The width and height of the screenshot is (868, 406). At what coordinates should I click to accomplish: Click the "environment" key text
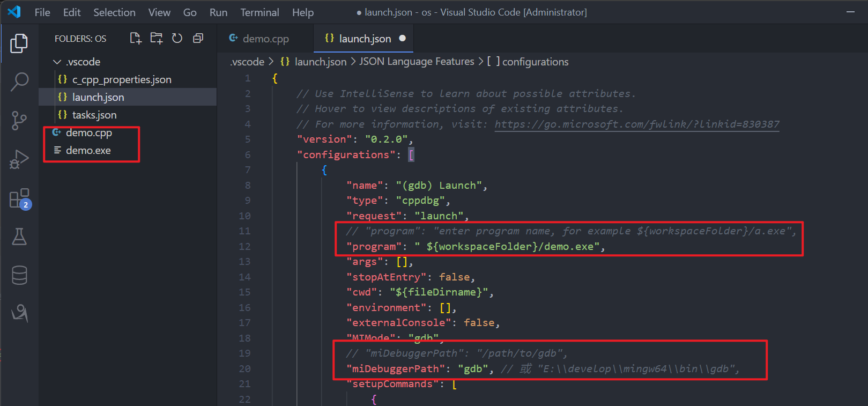(386, 307)
